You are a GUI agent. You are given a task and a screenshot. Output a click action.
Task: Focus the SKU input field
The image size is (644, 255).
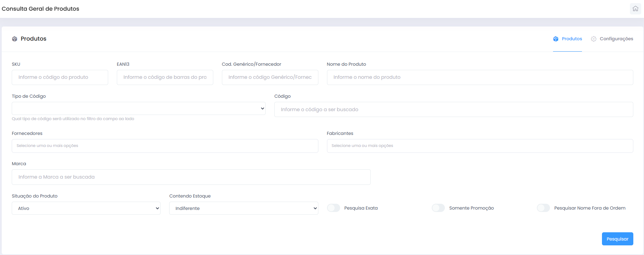click(60, 77)
